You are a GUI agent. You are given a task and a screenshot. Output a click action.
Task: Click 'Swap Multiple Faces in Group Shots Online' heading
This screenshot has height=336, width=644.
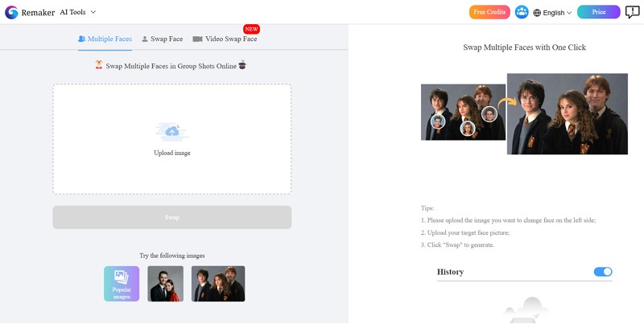coord(171,66)
